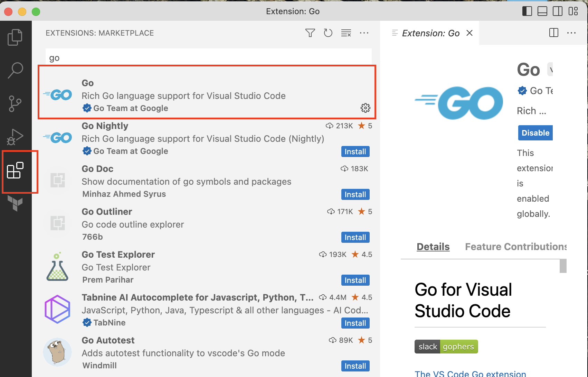Image resolution: width=588 pixels, height=377 pixels.
Task: Split the editor right
Action: pyautogui.click(x=554, y=33)
